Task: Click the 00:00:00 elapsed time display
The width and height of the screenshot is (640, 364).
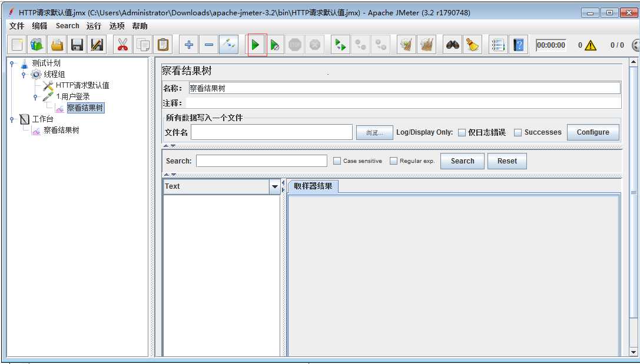Action: click(x=551, y=45)
